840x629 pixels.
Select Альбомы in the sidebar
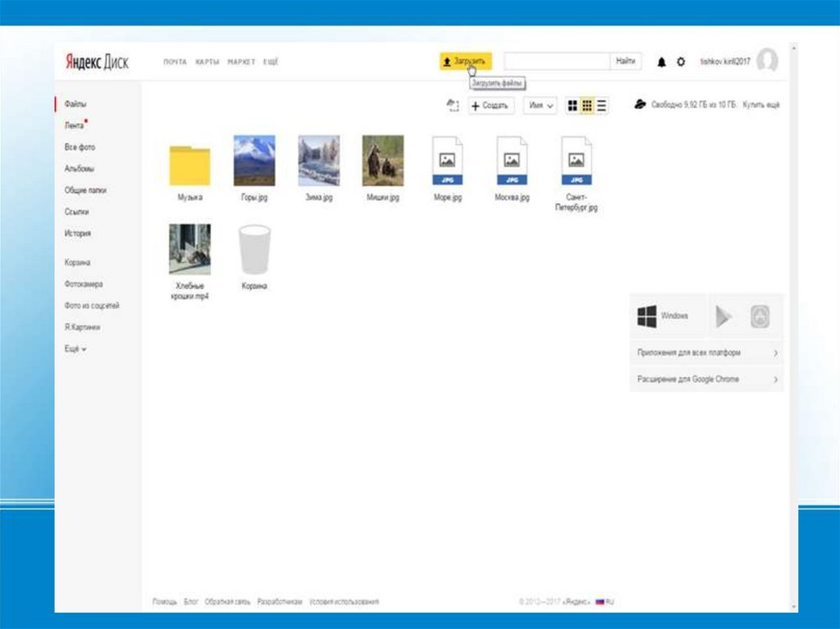click(80, 168)
